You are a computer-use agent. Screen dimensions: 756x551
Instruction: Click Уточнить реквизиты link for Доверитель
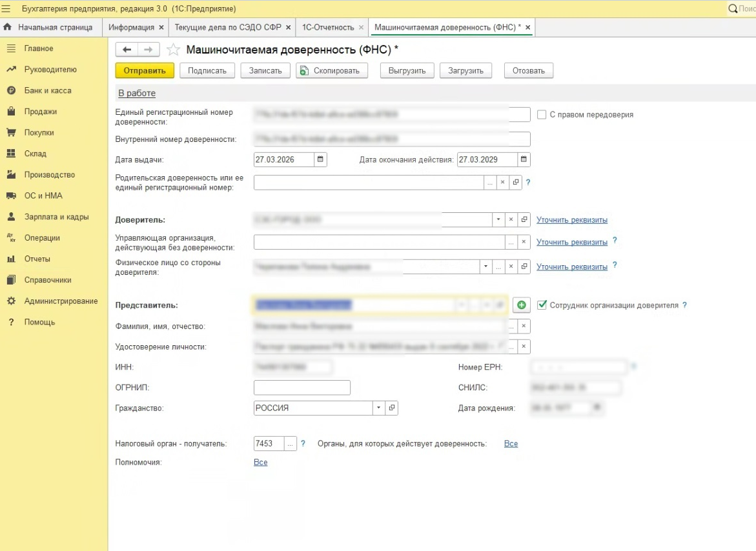[x=572, y=219]
